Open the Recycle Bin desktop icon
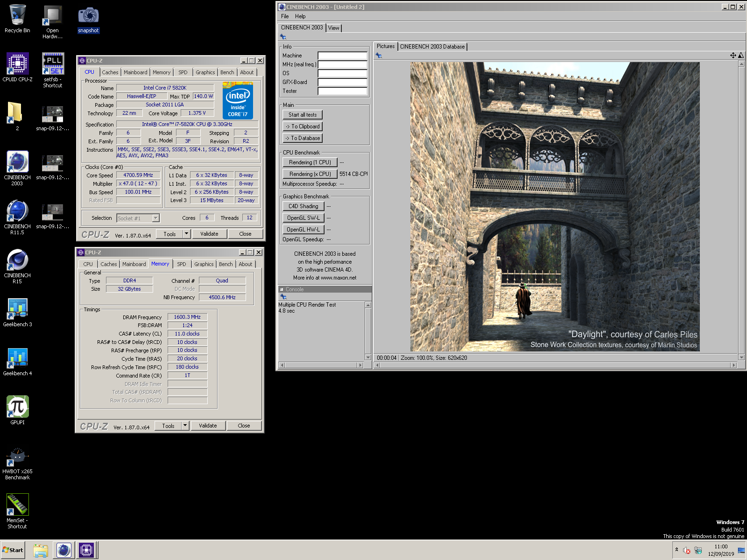Viewport: 747px width, 560px height. point(17,19)
